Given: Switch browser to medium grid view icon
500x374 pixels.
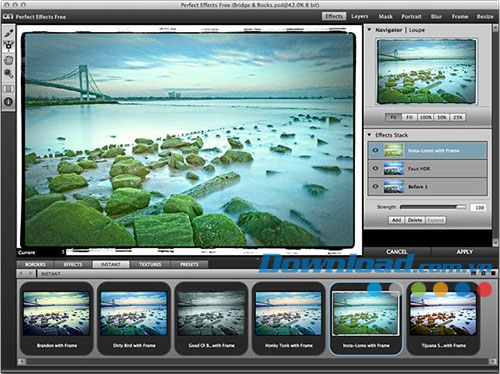Looking at the screenshot, I should click(x=483, y=273).
